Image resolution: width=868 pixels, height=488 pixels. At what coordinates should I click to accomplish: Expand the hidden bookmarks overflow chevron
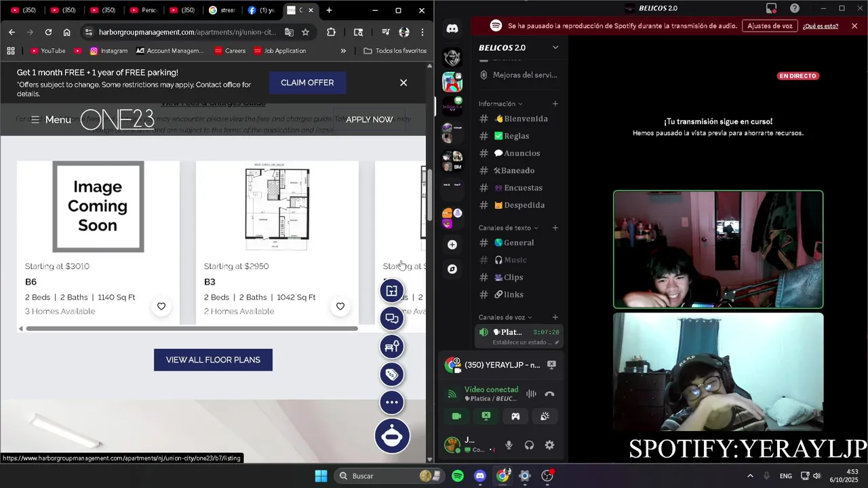coord(343,51)
